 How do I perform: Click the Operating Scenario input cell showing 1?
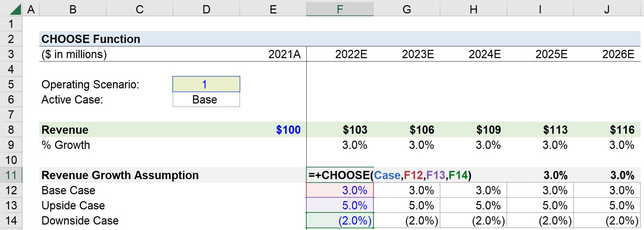206,84
